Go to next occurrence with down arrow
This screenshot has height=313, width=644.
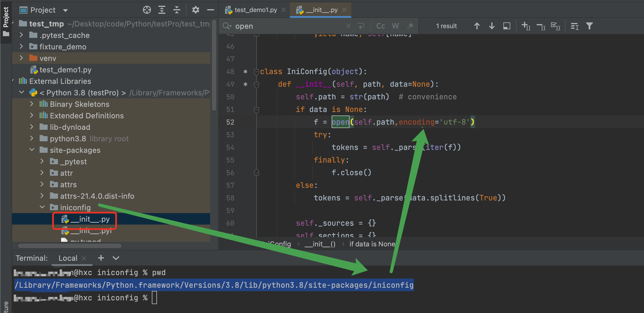tap(492, 26)
